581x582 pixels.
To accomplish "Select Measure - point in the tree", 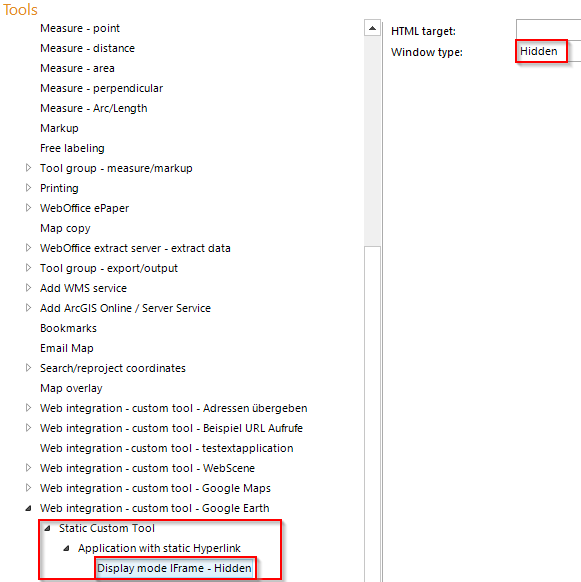I will click(x=80, y=28).
